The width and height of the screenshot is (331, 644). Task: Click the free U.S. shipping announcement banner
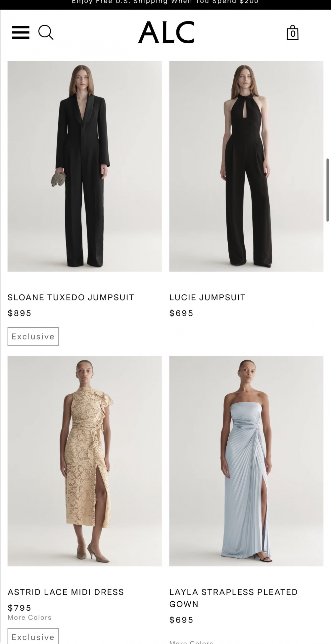coord(165,3)
